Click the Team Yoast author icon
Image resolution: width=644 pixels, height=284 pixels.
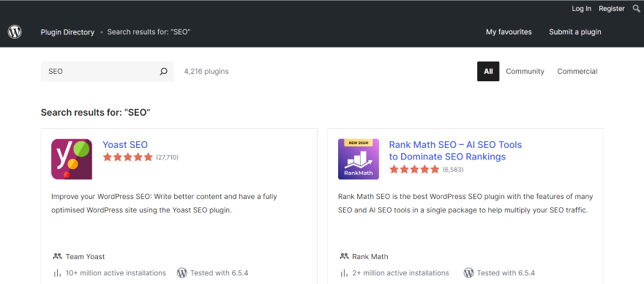tap(57, 256)
